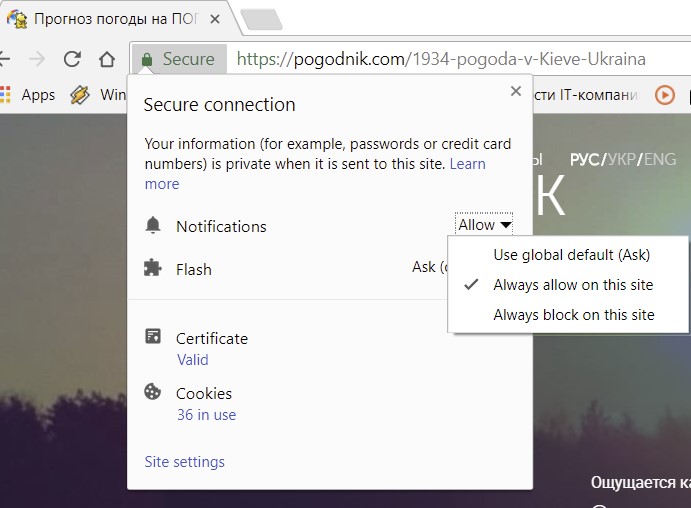The width and height of the screenshot is (691, 508).
Task: Click the Flash puzzle-piece icon
Action: click(152, 268)
